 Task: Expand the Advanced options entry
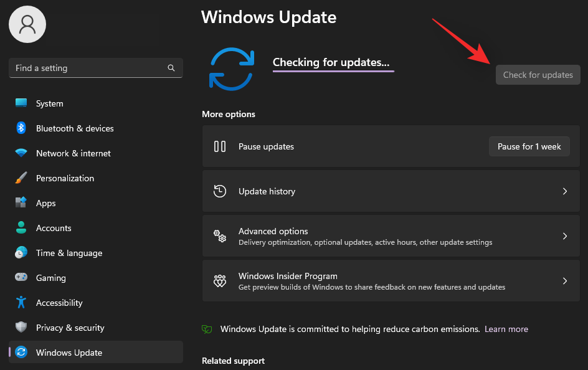pos(391,236)
